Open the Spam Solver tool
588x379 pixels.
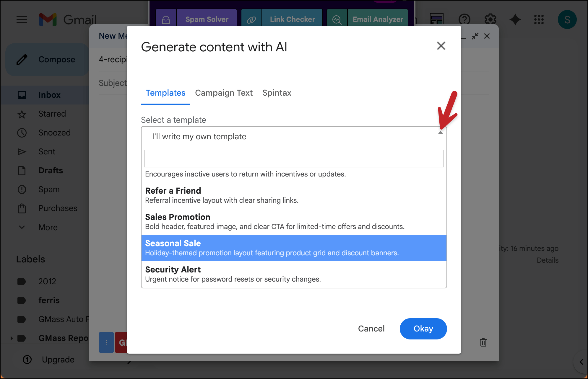click(207, 19)
